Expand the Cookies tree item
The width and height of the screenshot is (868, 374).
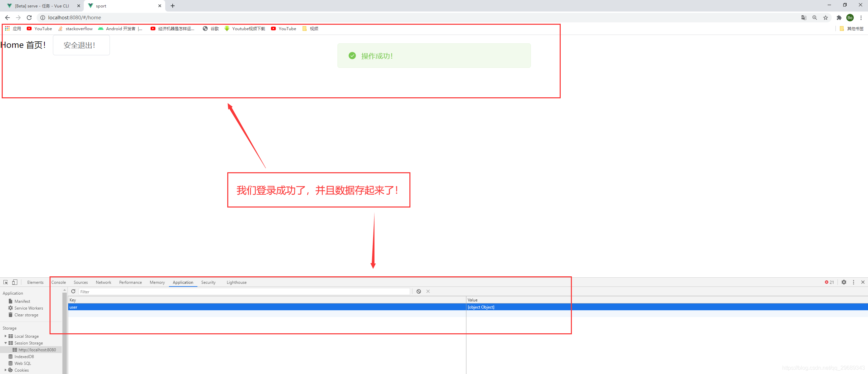pyautogui.click(x=5, y=370)
